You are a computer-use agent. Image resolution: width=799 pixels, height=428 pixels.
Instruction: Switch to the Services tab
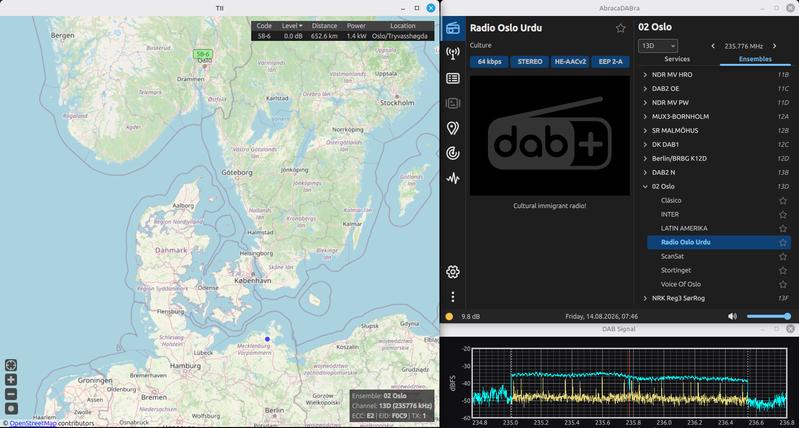coord(677,59)
